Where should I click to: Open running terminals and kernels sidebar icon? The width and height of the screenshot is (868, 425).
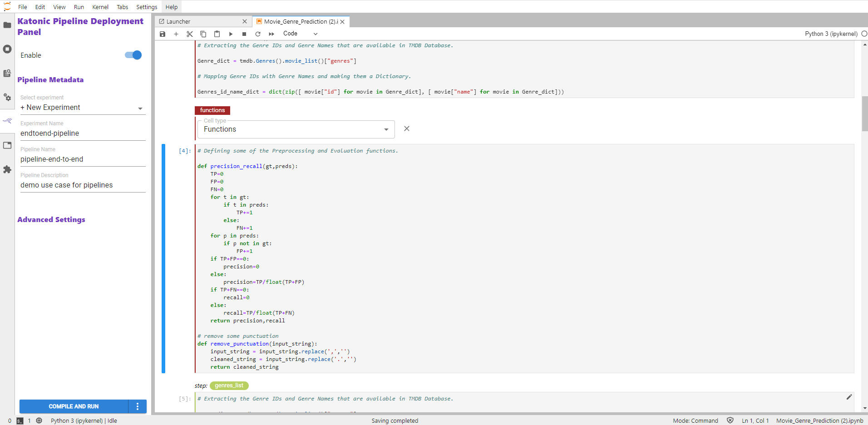[7, 49]
